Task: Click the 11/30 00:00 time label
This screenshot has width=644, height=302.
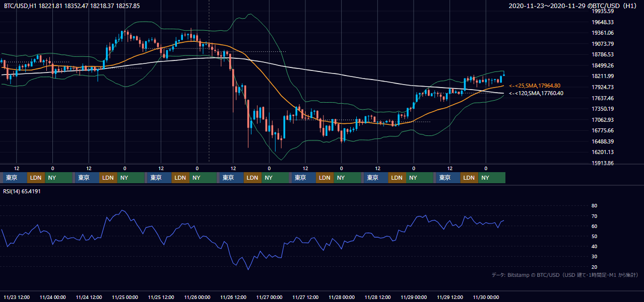Action: [486, 297]
